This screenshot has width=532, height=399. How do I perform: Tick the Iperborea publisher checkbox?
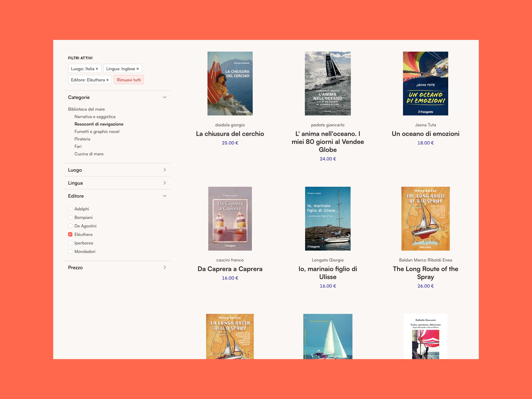click(70, 243)
